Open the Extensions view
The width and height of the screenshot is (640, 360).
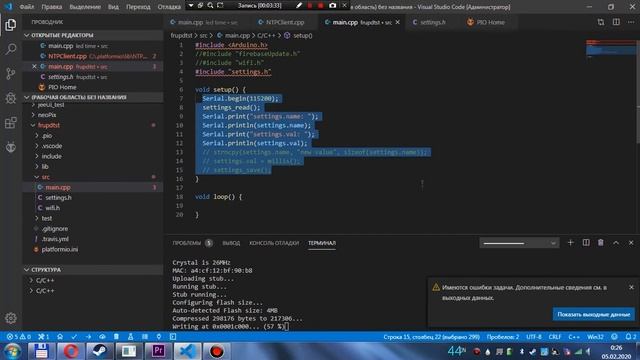coord(11,122)
